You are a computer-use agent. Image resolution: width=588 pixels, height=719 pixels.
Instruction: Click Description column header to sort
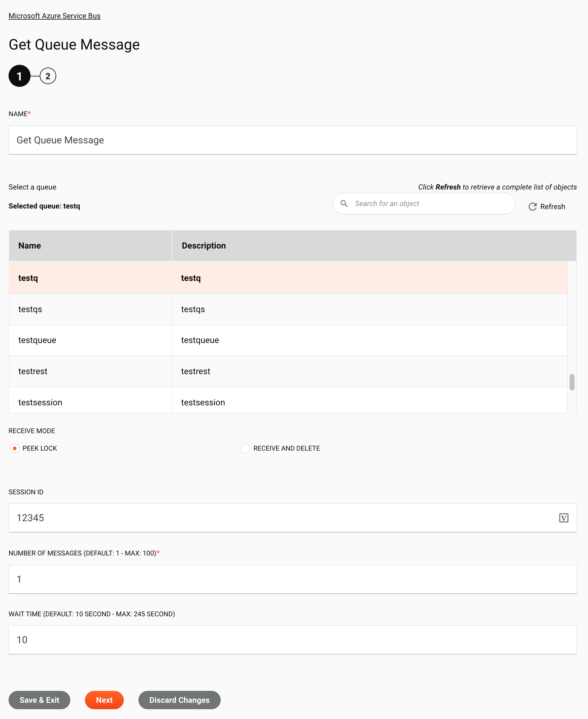tap(204, 245)
